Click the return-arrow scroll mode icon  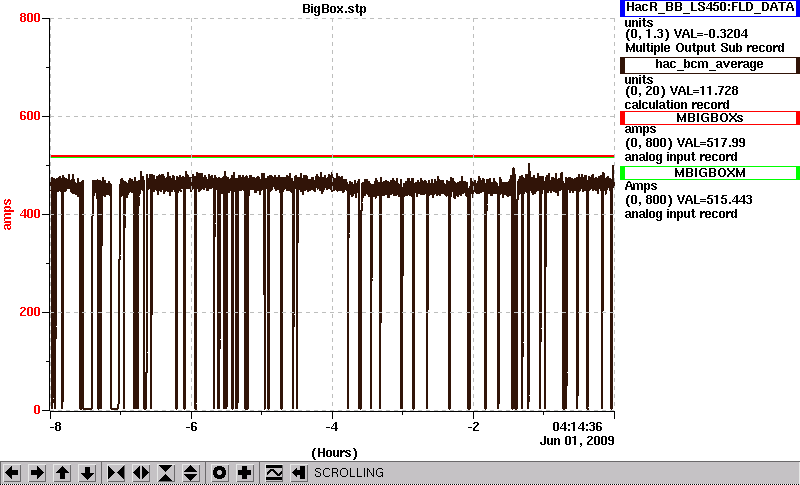click(x=299, y=473)
